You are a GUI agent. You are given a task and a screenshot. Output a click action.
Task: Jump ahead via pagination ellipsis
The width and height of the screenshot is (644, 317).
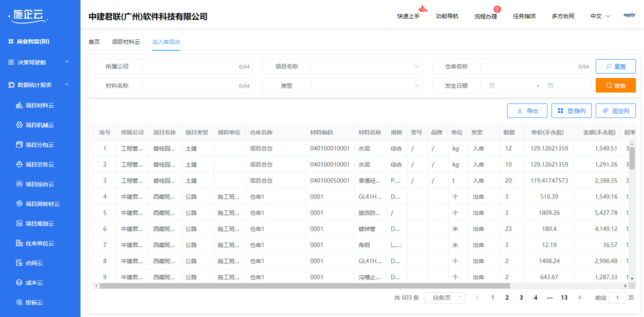tap(550, 298)
